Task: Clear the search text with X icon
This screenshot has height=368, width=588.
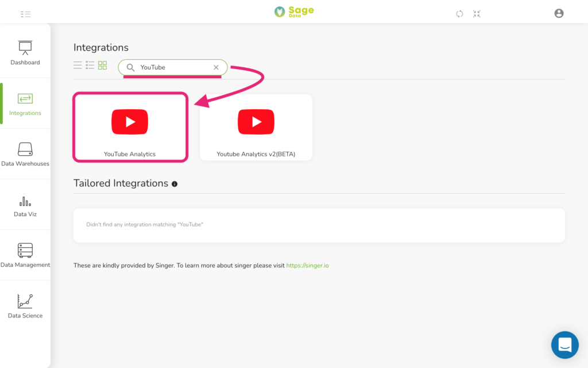Action: [x=216, y=68]
